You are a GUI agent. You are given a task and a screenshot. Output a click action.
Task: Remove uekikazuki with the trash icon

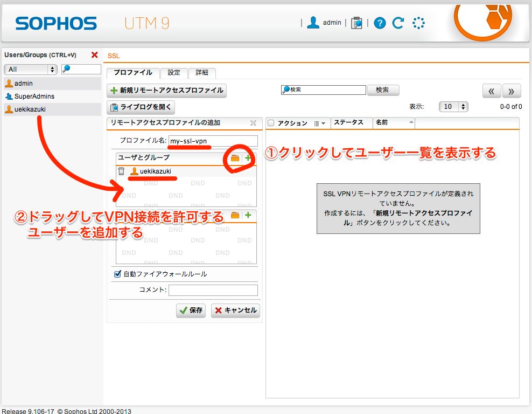[121, 171]
